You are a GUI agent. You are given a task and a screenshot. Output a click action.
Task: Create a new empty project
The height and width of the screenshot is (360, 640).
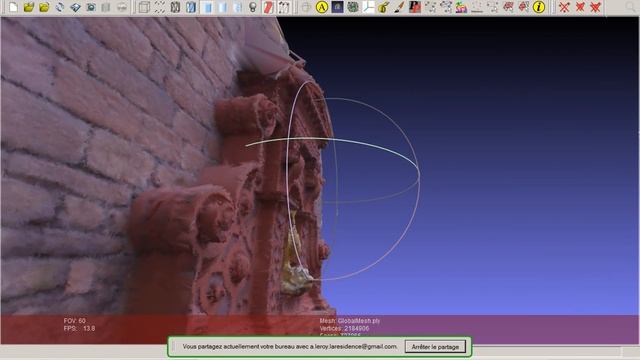coord(13,7)
